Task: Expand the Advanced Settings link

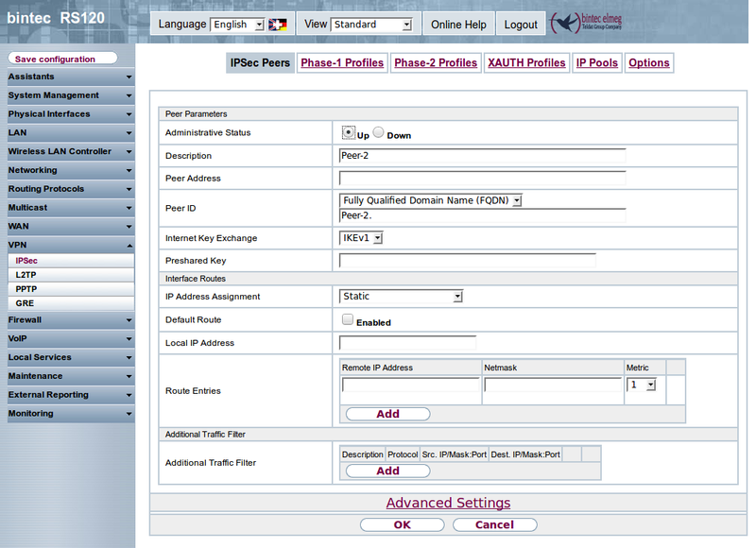Action: [448, 504]
